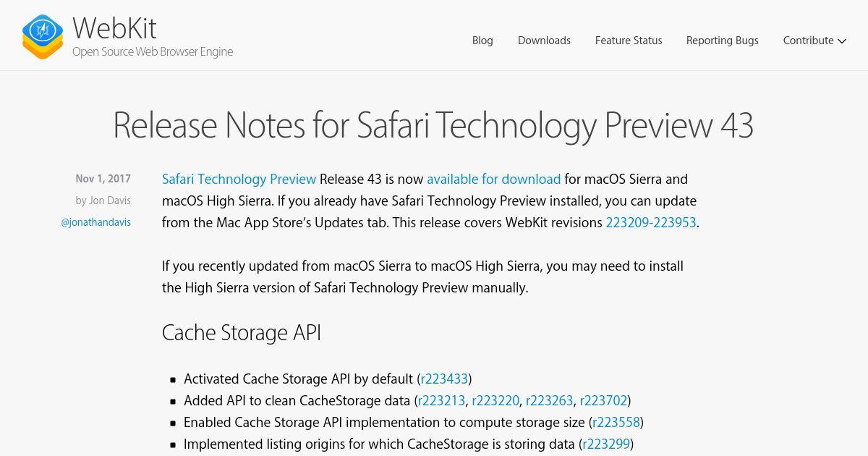This screenshot has height=456, width=868.
Task: Open changeset r223213 link
Action: tap(441, 400)
